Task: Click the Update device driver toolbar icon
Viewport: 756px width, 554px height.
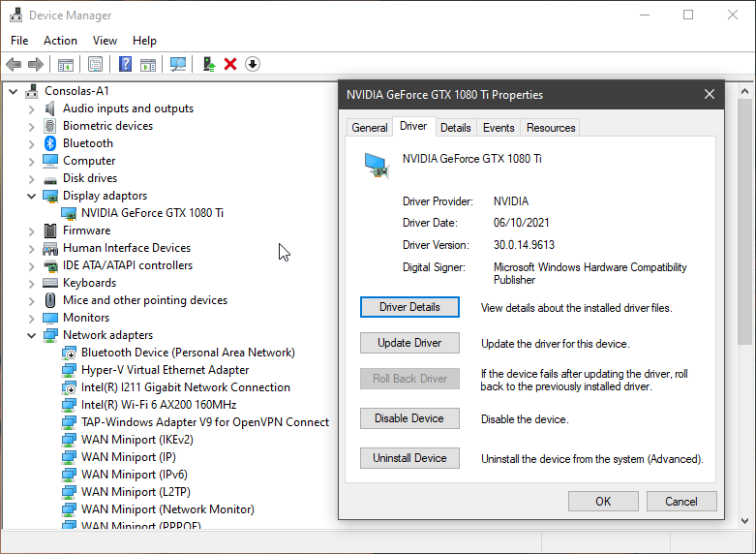Action: click(x=209, y=64)
